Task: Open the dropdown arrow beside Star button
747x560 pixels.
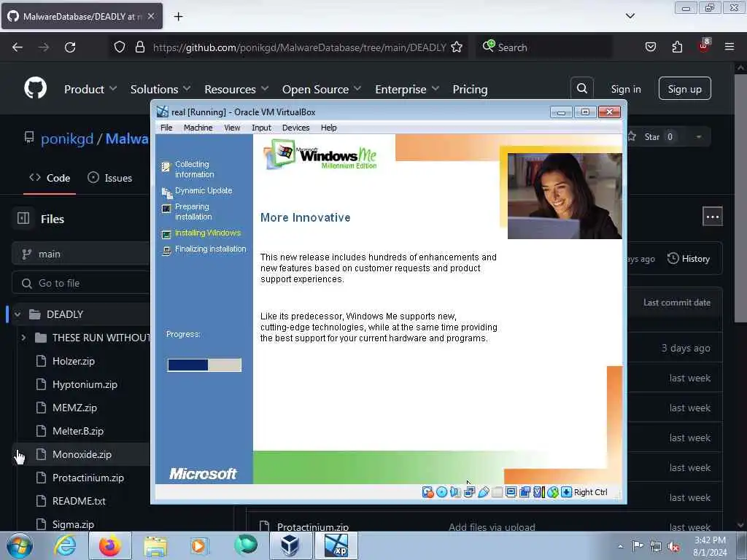Action: coord(698,136)
